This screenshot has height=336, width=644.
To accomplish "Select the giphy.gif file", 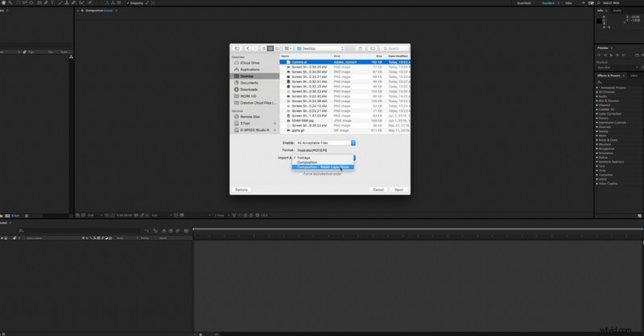I will click(x=345, y=130).
